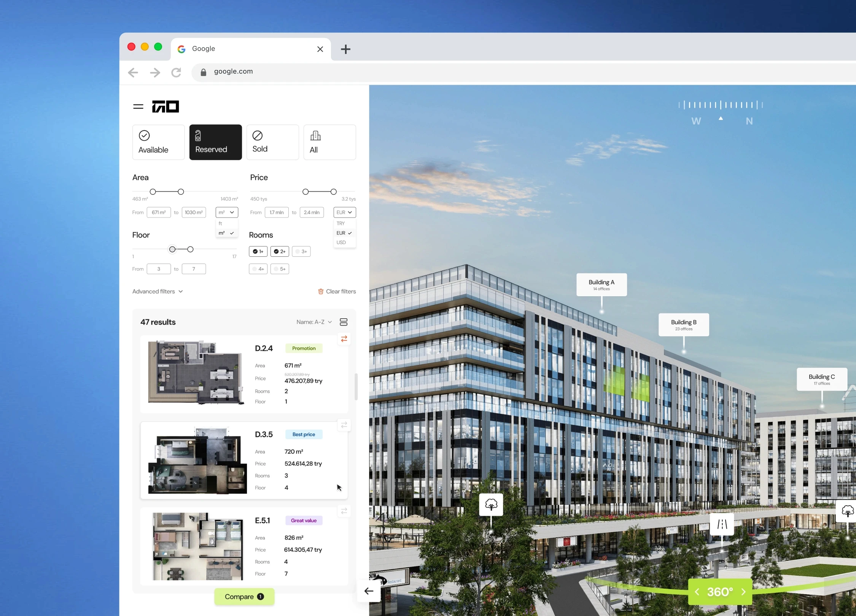Uncheck the 1+ rooms filter

(258, 251)
